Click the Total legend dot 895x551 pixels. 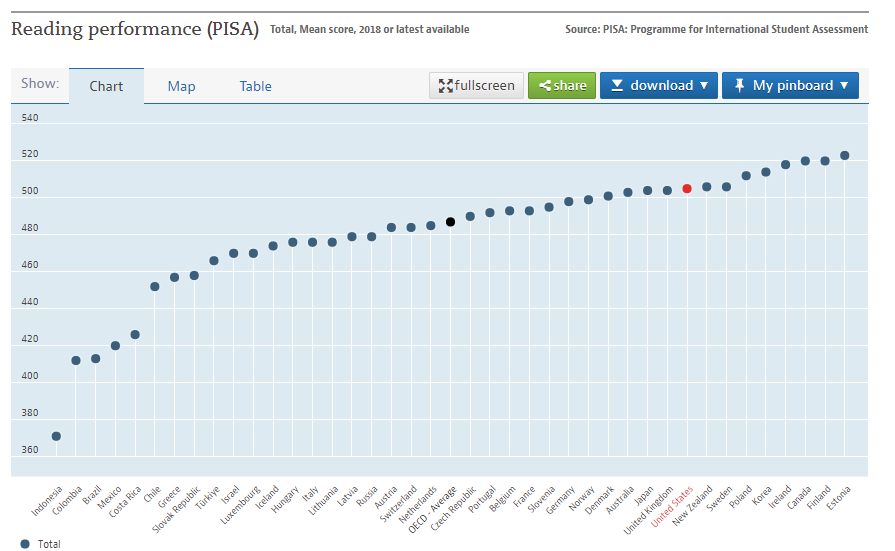(x=25, y=544)
